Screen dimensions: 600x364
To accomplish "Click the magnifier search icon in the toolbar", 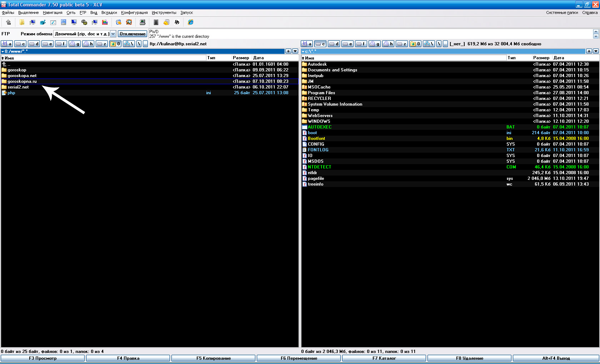I will (x=129, y=22).
